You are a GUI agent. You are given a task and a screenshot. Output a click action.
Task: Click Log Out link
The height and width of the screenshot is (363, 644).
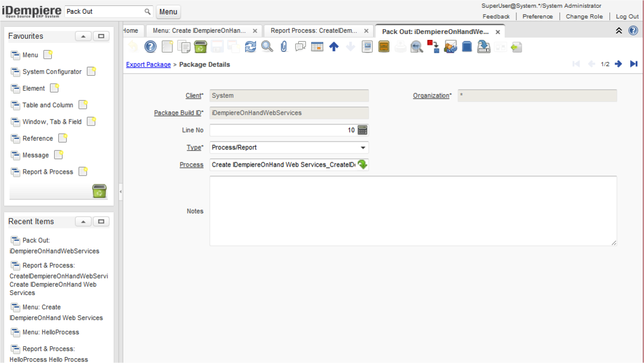click(627, 17)
